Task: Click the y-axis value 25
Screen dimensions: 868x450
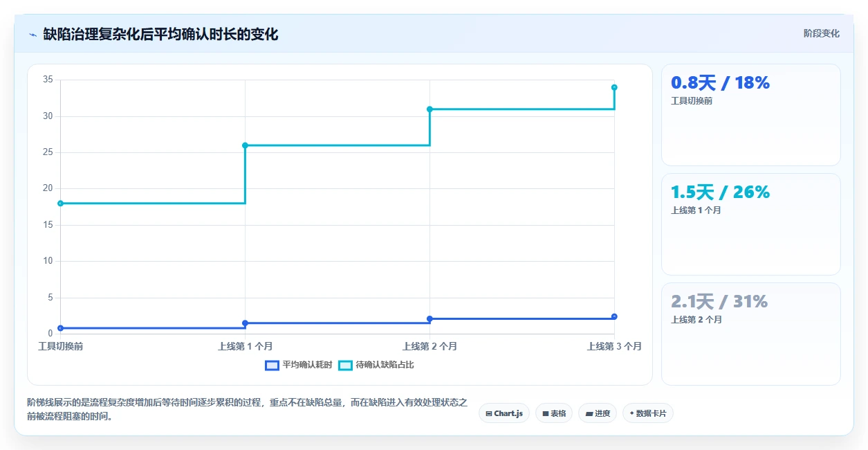Action: click(x=48, y=152)
